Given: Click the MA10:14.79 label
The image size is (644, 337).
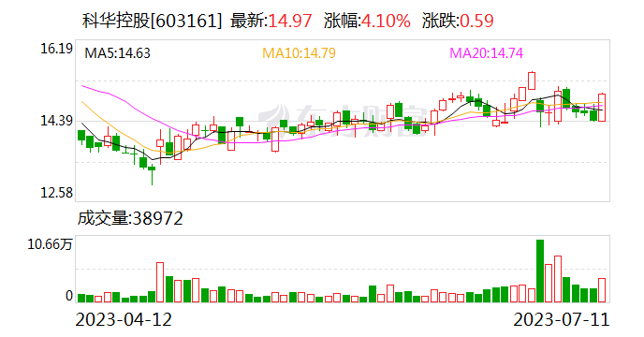Looking at the screenshot, I should pyautogui.click(x=299, y=53).
